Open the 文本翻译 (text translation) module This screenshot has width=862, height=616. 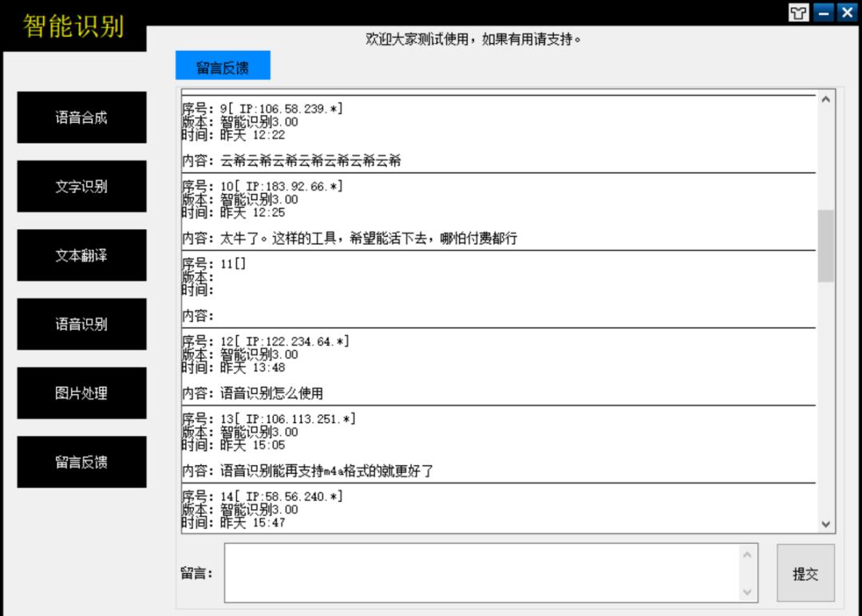pyautogui.click(x=81, y=255)
